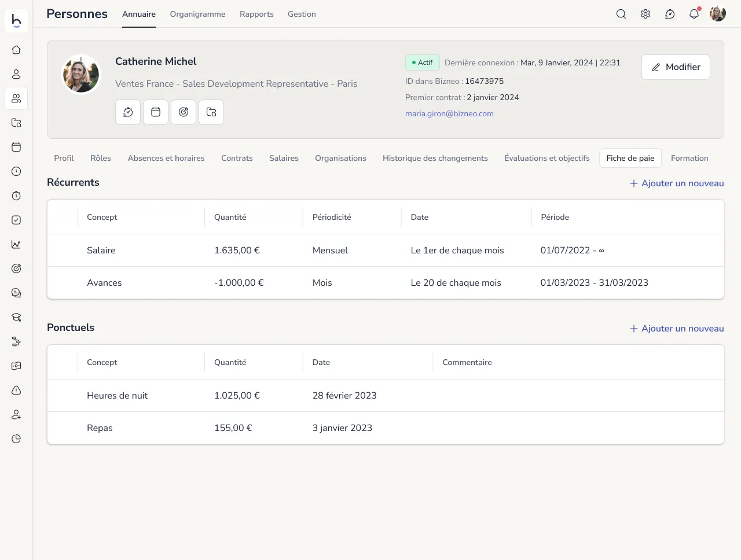Click the 28 février 2023 date
The width and height of the screenshot is (741, 560).
pyautogui.click(x=344, y=396)
